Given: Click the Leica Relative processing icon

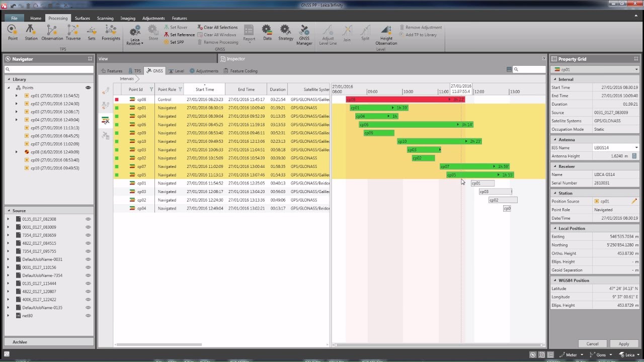Looking at the screenshot, I should pos(135,35).
